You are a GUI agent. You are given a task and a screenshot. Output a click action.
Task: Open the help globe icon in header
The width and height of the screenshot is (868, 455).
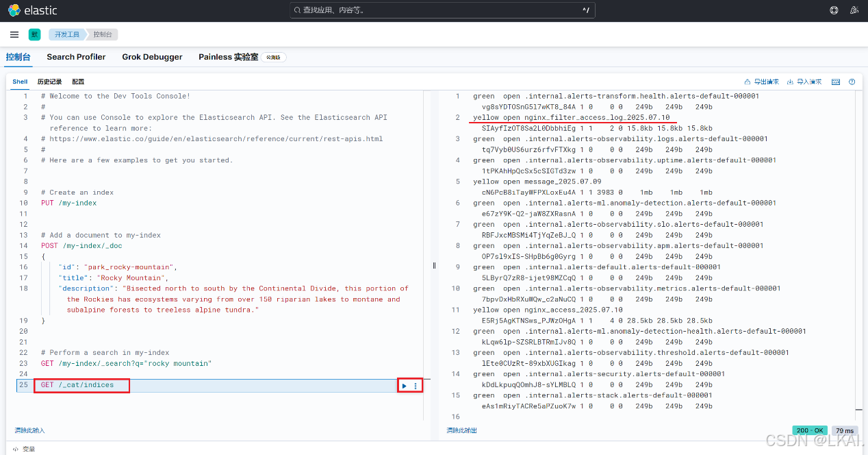pyautogui.click(x=834, y=10)
